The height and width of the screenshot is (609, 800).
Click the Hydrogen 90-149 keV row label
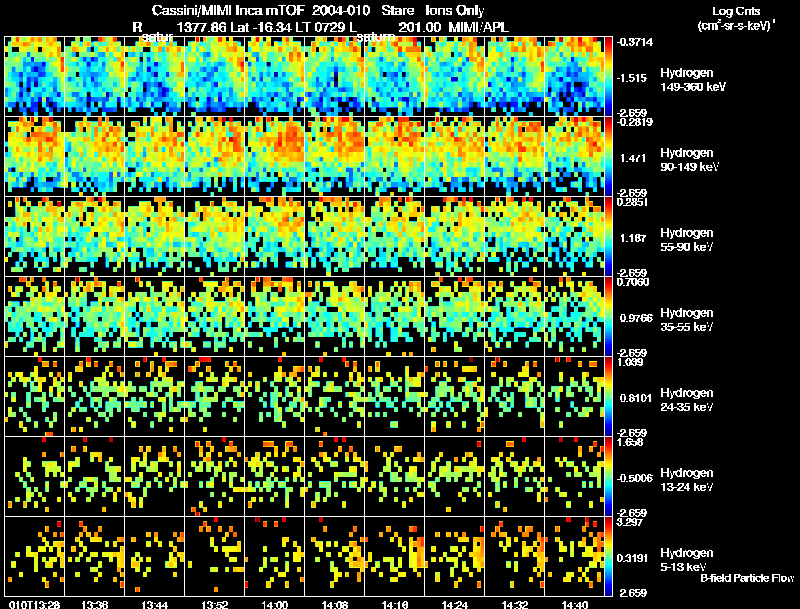pos(689,160)
